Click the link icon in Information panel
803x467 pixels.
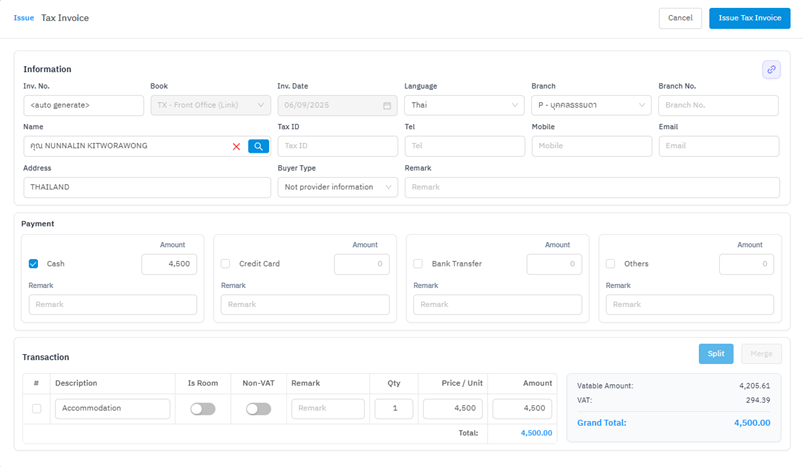(770, 69)
